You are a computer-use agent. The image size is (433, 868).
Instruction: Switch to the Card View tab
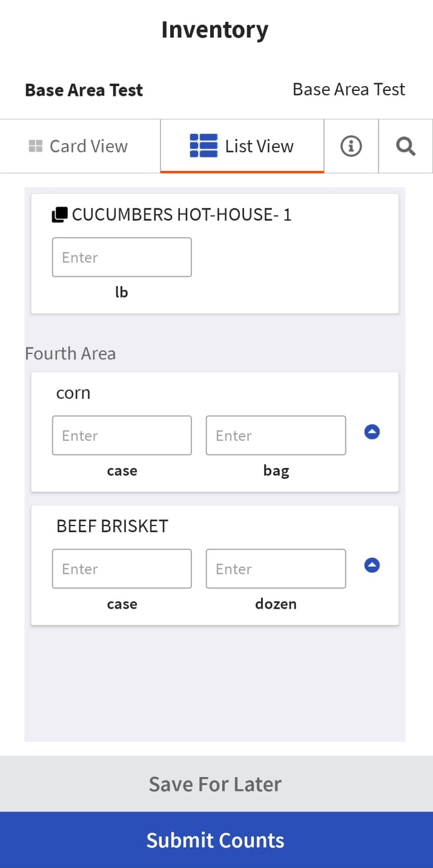[79, 145]
